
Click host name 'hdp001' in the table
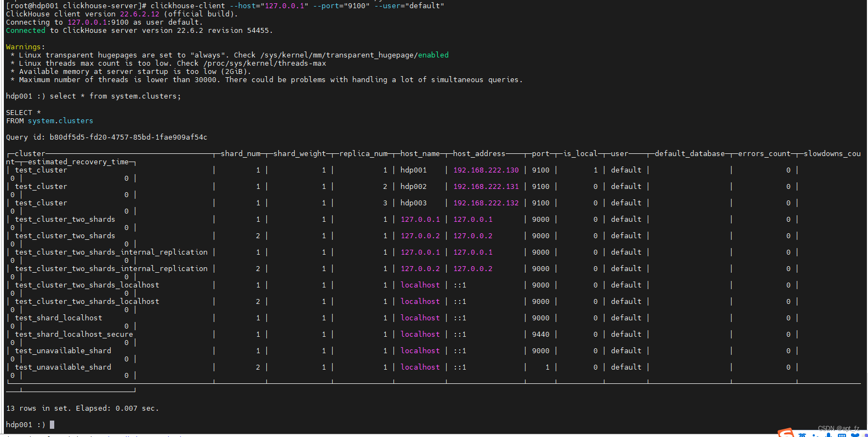[414, 170]
